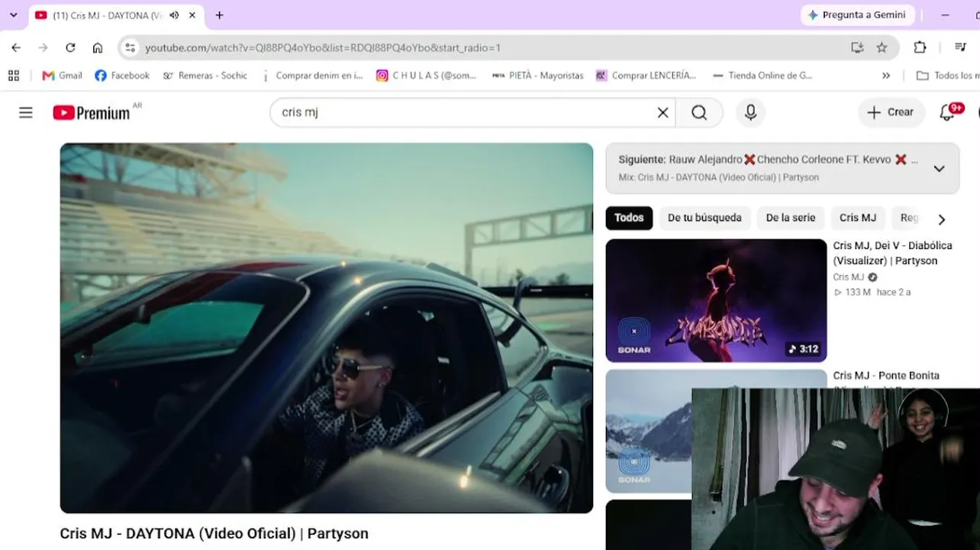Open the CHULAS Instagram bookmark

click(426, 76)
